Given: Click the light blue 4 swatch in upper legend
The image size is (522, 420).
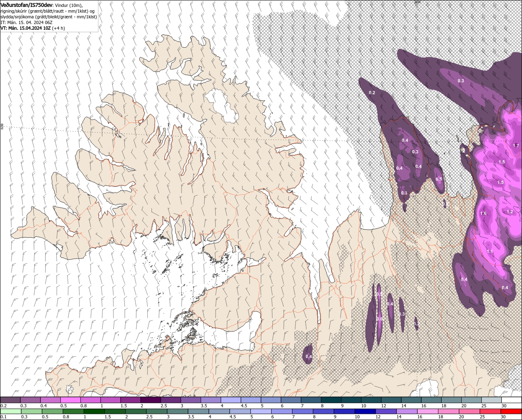Looking at the screenshot, I should tap(231, 400).
